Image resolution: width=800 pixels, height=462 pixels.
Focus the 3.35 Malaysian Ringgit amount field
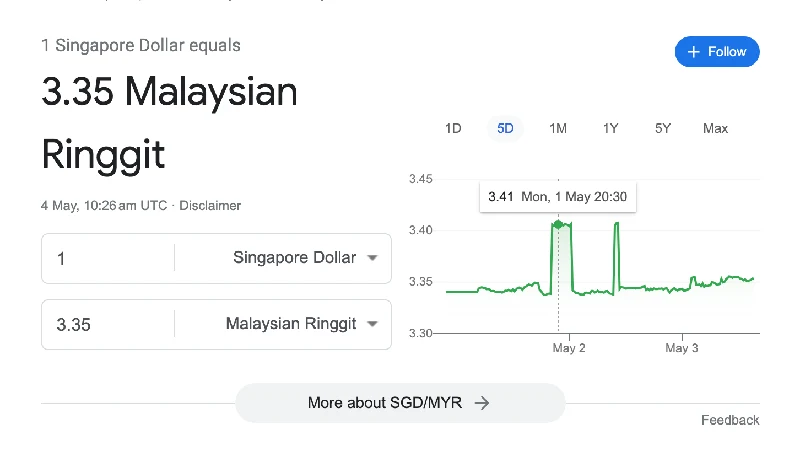click(x=108, y=324)
